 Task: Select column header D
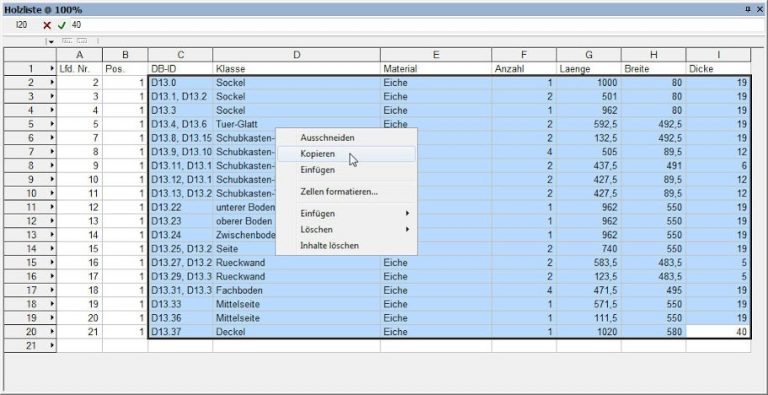(296, 55)
